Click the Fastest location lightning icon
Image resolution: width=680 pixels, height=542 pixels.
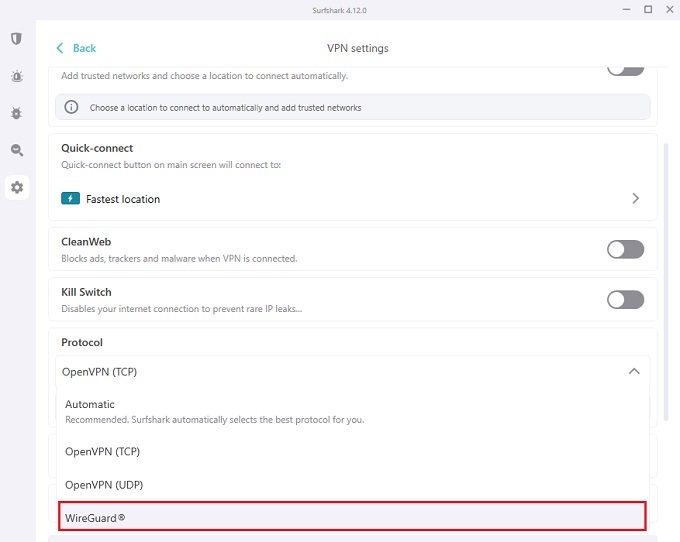(x=70, y=199)
